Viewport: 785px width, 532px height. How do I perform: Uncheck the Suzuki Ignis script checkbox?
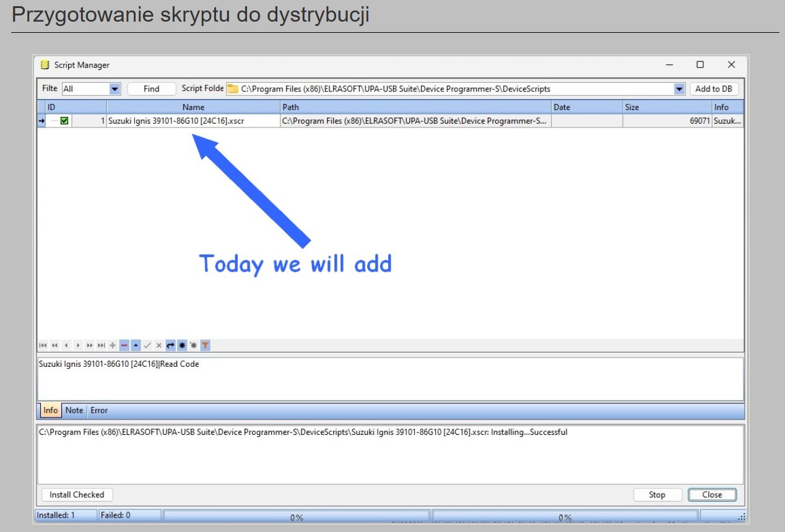pyautogui.click(x=64, y=121)
